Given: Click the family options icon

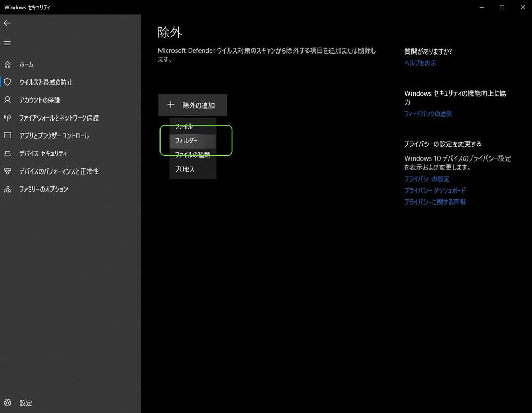Looking at the screenshot, I should pyautogui.click(x=7, y=189).
